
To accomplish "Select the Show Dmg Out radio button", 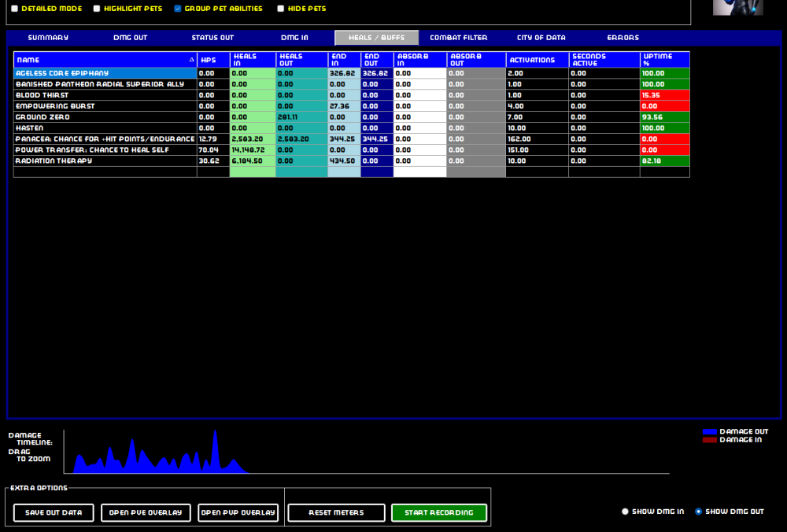I will pyautogui.click(x=698, y=512).
